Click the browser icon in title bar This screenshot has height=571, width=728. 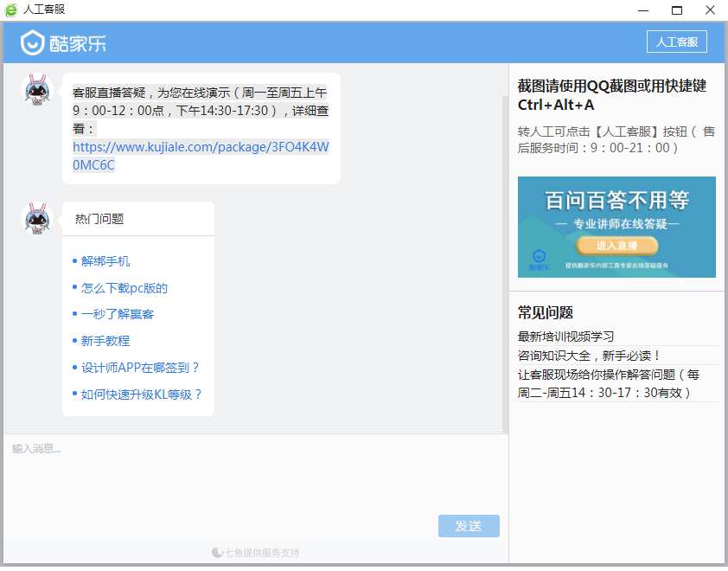click(x=11, y=10)
